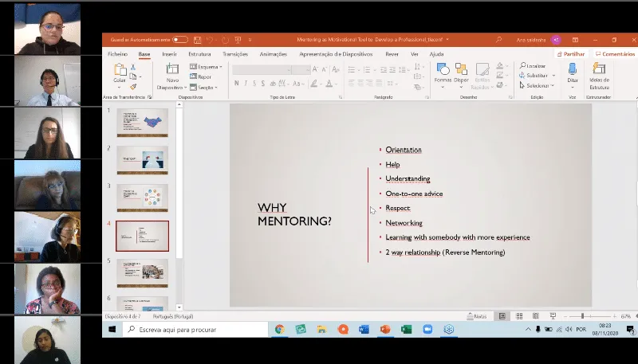The width and height of the screenshot is (638, 364).
Task: Click the Novo Dispositivo slide icon
Action: pyautogui.click(x=171, y=70)
